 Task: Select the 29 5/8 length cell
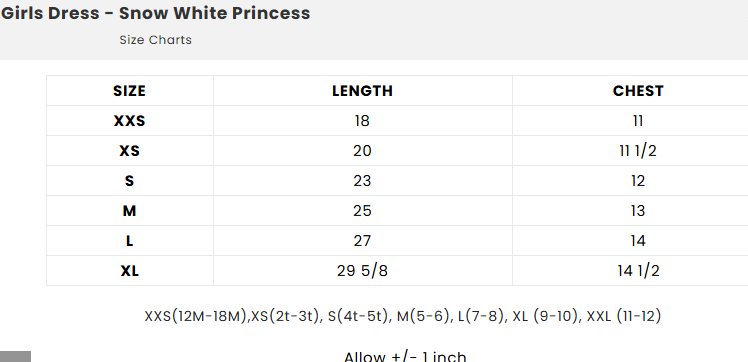[x=363, y=271]
